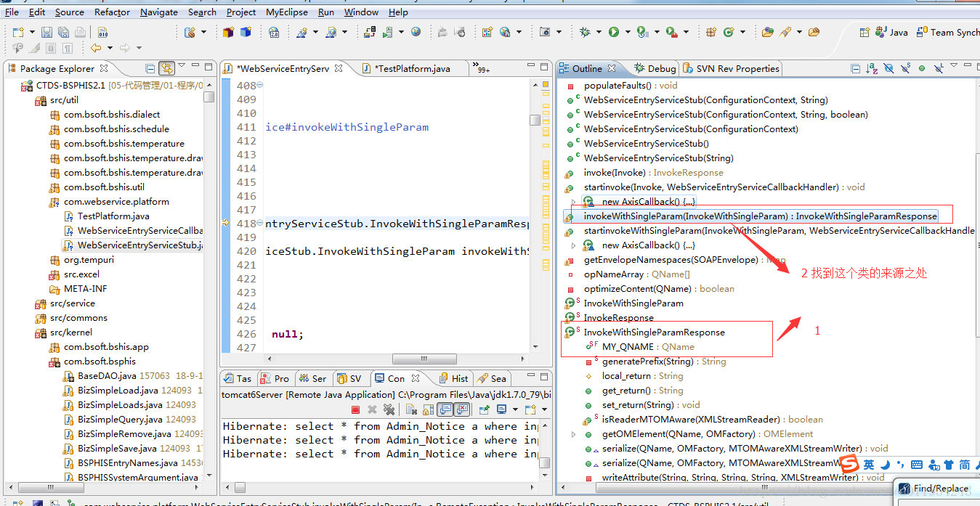Screen dimensions: 980x506
Task: Click the New wizard icon in toolbar
Action: point(17,32)
